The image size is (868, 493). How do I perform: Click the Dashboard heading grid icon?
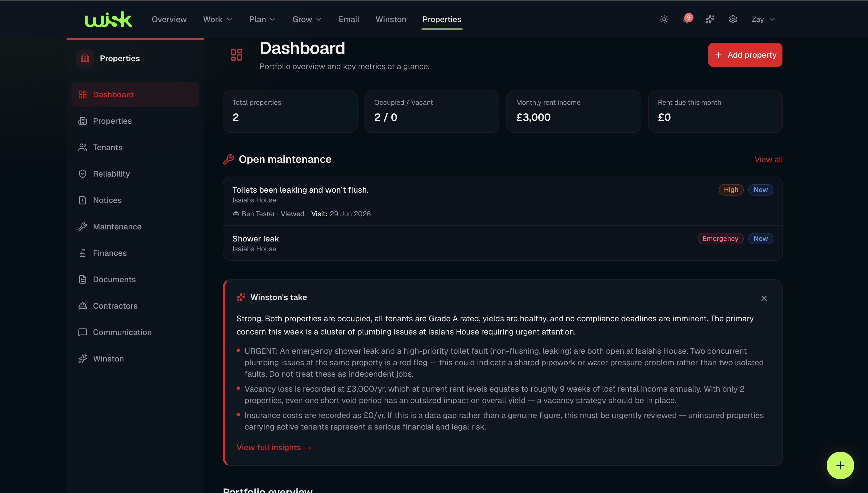coord(236,55)
